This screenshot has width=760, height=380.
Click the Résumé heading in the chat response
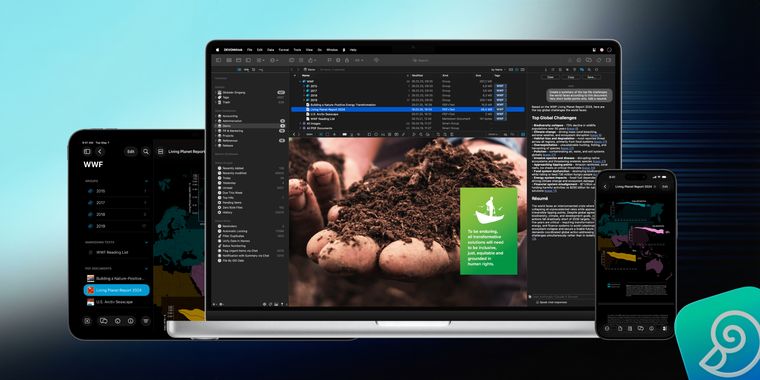click(539, 198)
